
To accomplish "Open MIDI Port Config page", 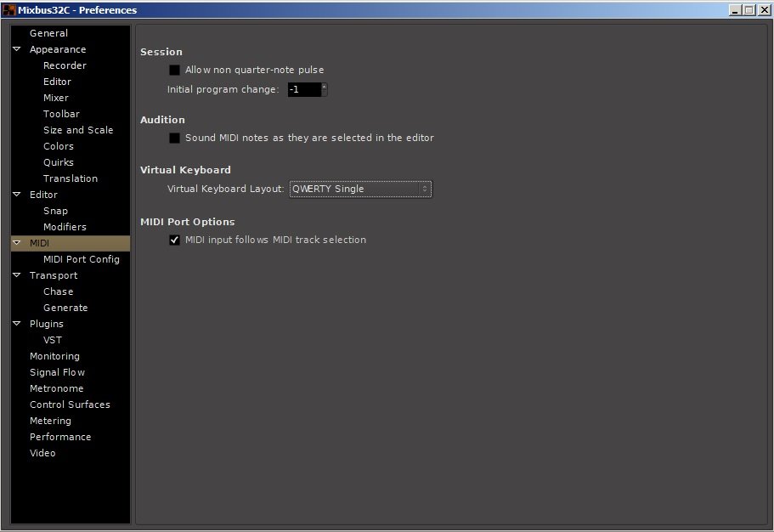I will pos(82,259).
